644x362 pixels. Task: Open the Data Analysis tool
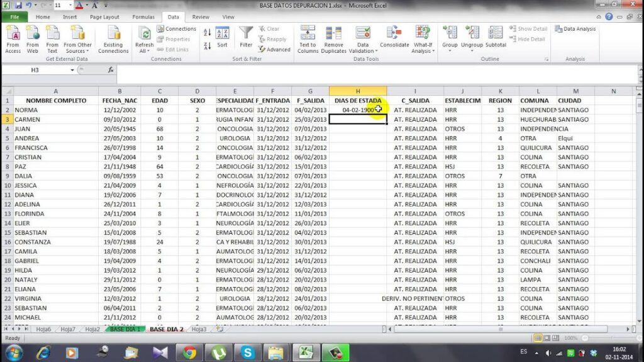coord(575,28)
